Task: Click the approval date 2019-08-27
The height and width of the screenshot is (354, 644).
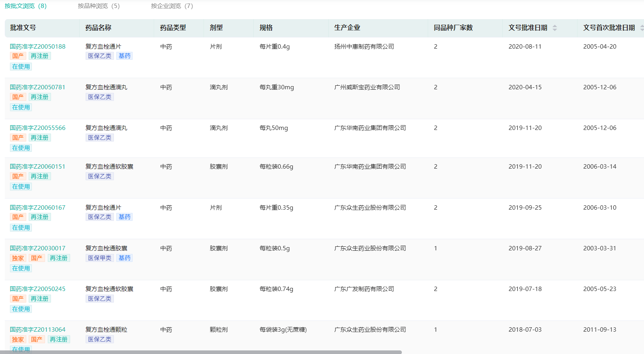Action: click(x=525, y=248)
